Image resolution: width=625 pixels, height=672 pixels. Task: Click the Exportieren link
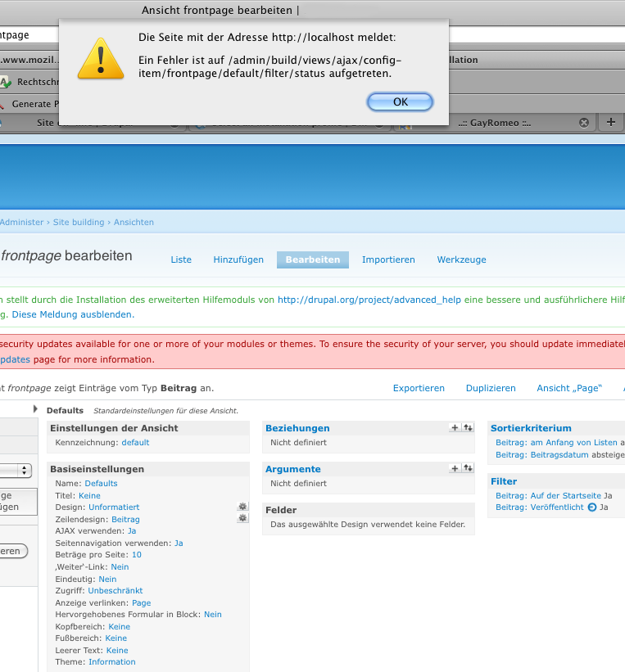[419, 388]
